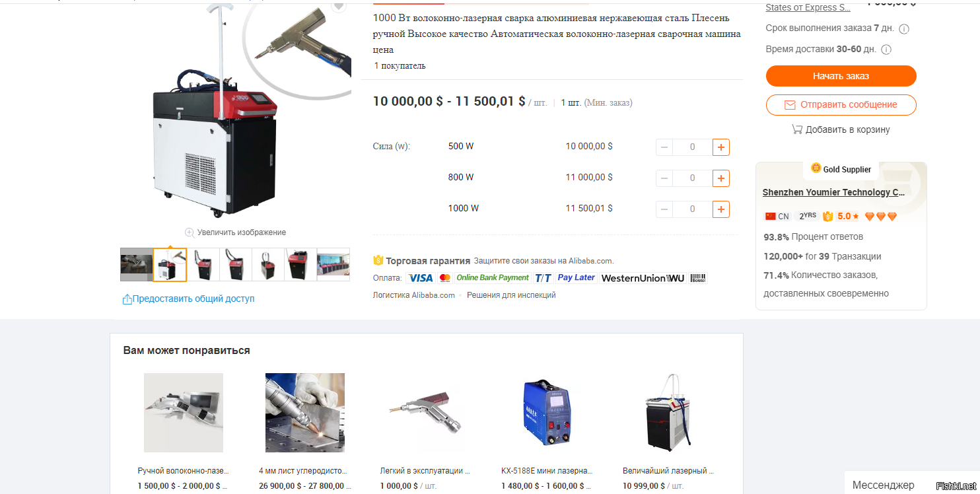Open Shenzhen Youmier Technology supplier link
Image resolution: width=980 pixels, height=494 pixels.
(x=833, y=193)
